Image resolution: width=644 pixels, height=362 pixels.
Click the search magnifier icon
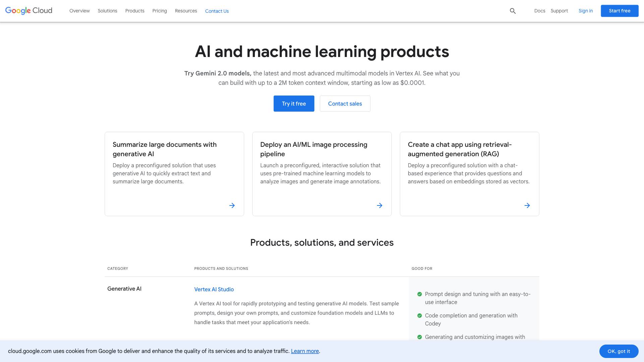point(513,11)
